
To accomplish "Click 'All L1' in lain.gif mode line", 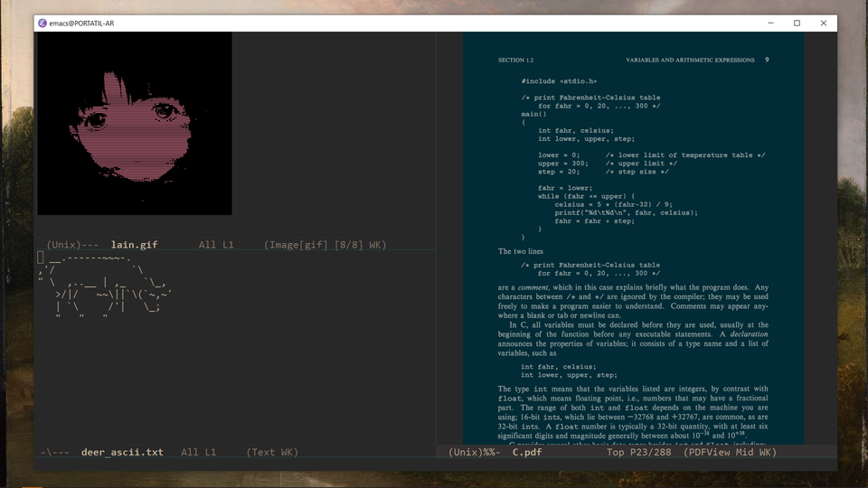I will point(216,245).
